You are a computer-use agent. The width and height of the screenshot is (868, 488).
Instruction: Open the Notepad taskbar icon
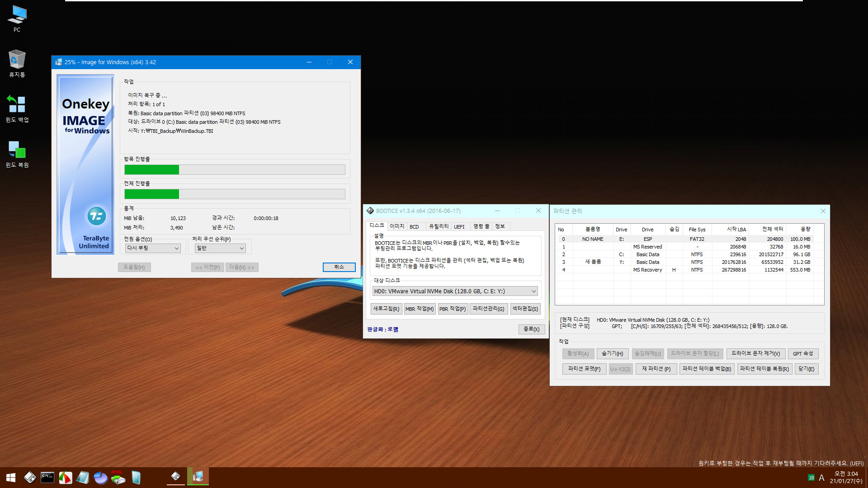[x=83, y=478]
